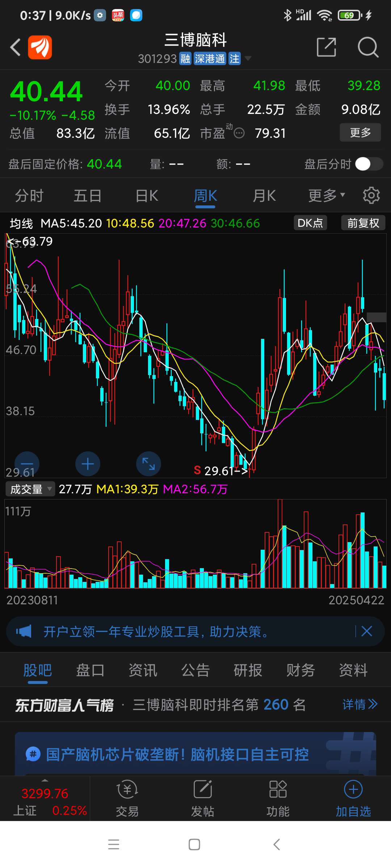Tap current price 40.44
This screenshot has width=391, height=868.
(46, 92)
